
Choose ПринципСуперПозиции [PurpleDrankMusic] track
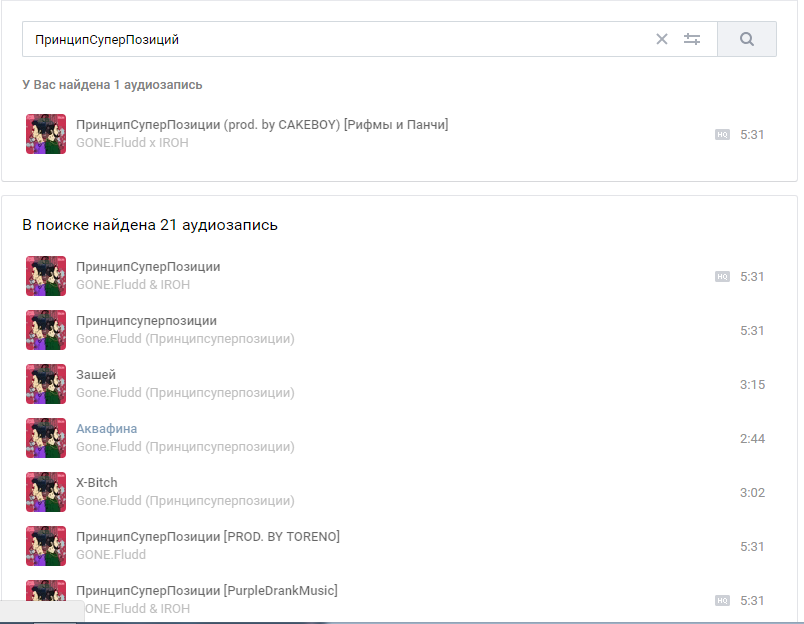(x=206, y=591)
